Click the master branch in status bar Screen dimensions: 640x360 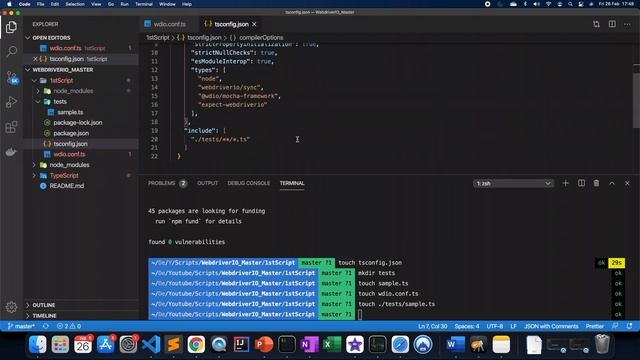click(x=21, y=326)
